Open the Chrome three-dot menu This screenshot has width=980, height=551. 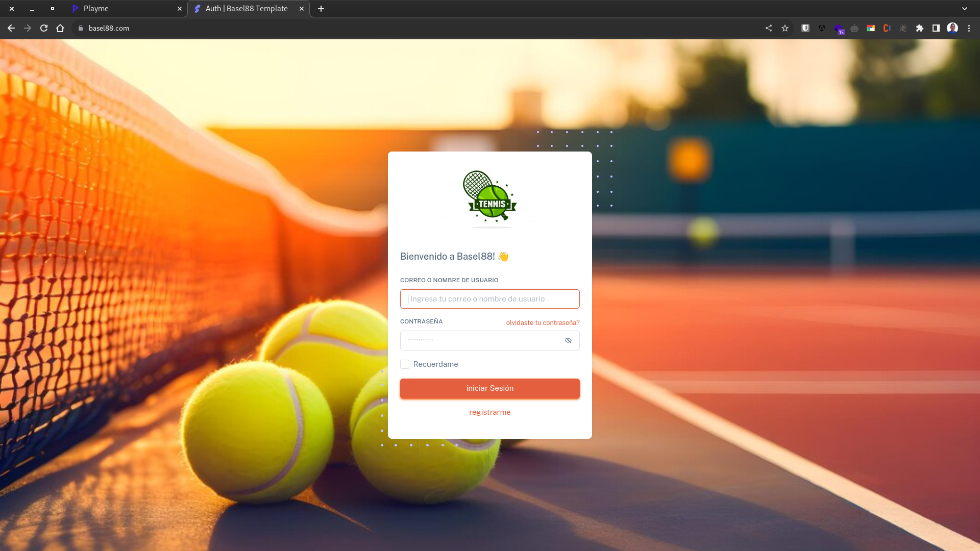(969, 28)
